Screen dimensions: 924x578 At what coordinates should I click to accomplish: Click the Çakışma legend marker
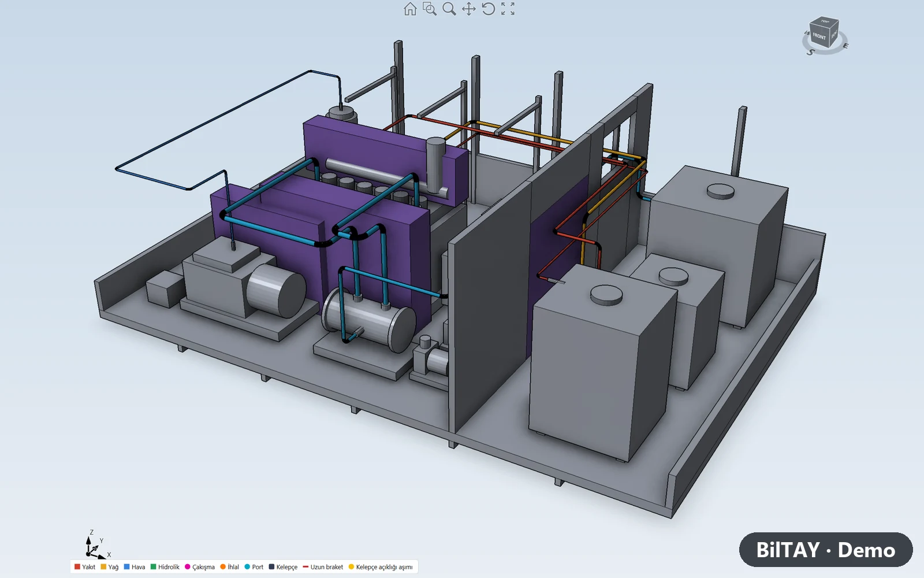[187, 567]
